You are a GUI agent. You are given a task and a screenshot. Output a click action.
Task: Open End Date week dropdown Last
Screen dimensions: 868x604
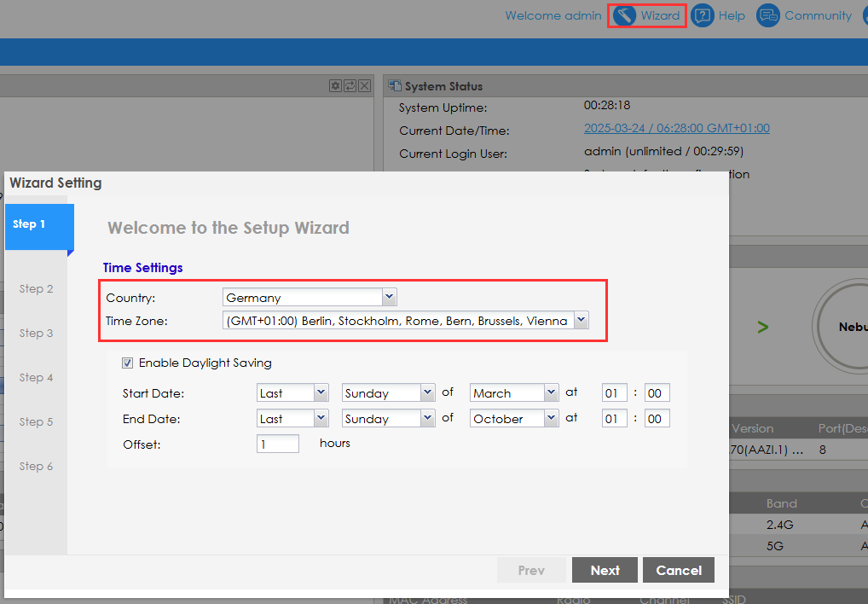coord(292,419)
